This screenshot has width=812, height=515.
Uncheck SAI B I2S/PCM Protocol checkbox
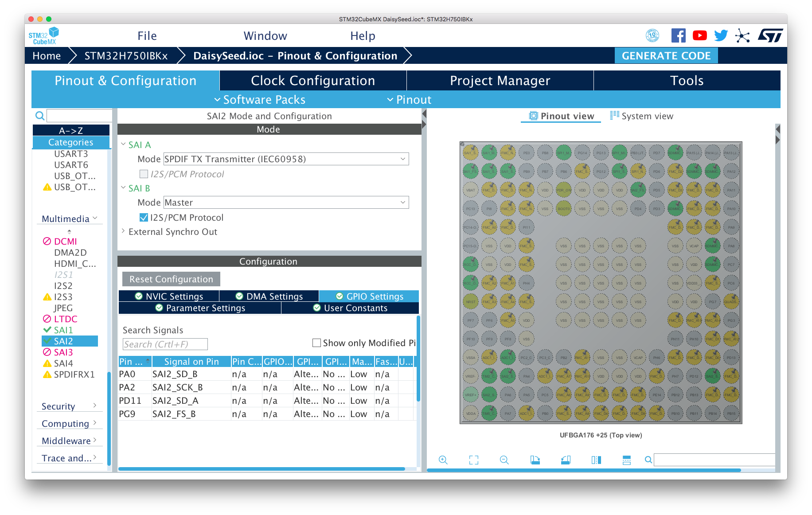click(x=144, y=218)
